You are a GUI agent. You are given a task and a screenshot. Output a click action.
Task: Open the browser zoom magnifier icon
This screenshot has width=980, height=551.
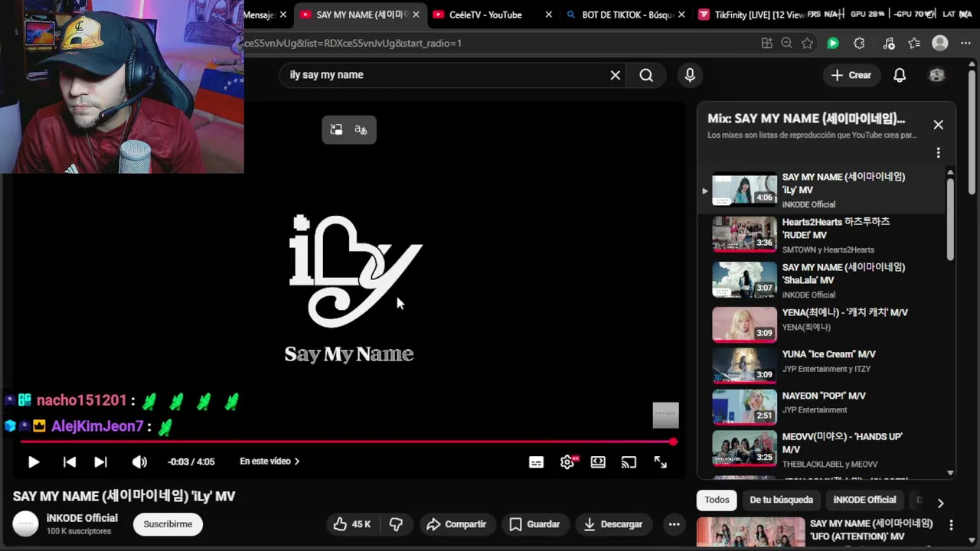coord(786,44)
